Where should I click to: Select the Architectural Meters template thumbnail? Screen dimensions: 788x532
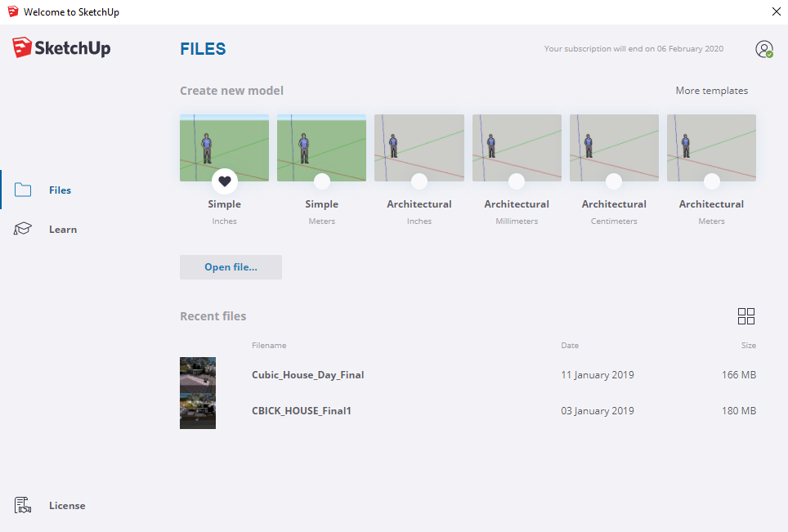tap(712, 148)
